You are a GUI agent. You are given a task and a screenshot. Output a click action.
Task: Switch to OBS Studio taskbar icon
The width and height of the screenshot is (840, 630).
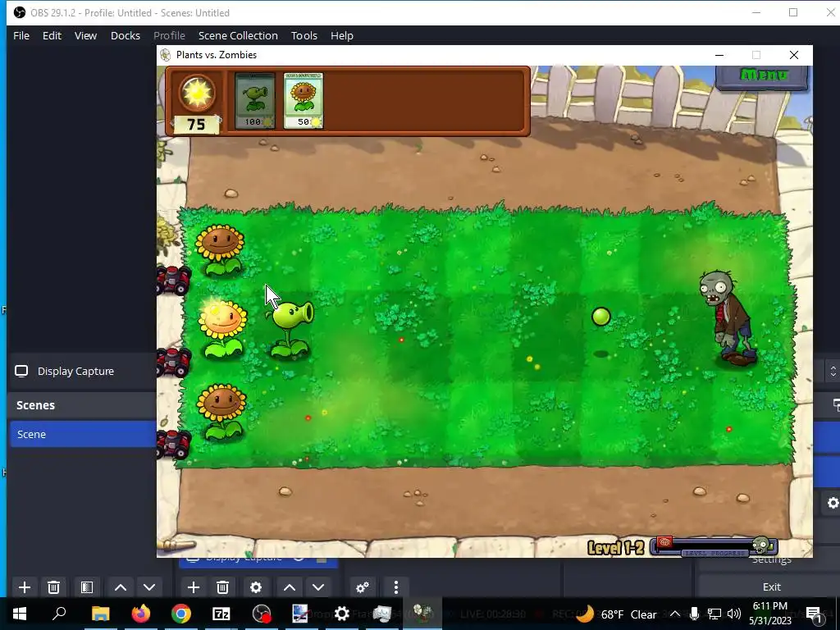coord(262,614)
